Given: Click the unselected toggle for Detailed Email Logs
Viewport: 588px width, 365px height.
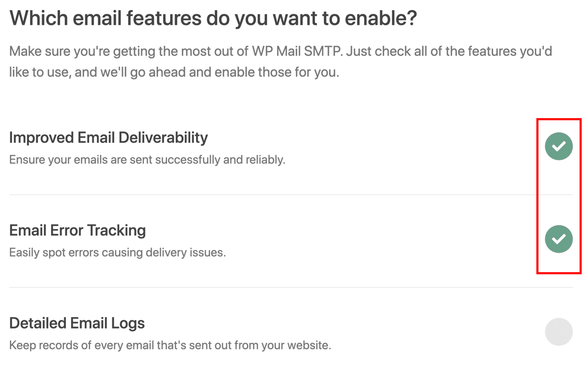Looking at the screenshot, I should tap(558, 331).
